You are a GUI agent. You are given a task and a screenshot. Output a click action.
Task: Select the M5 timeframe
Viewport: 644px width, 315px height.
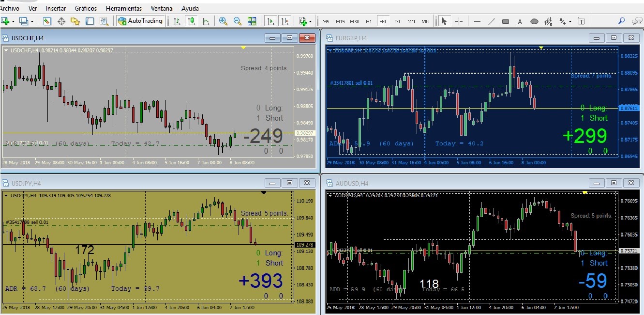[x=326, y=21]
